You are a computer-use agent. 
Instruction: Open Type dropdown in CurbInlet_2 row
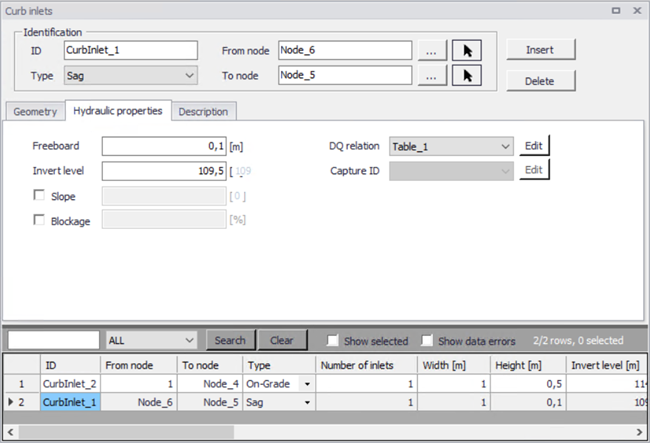(307, 384)
